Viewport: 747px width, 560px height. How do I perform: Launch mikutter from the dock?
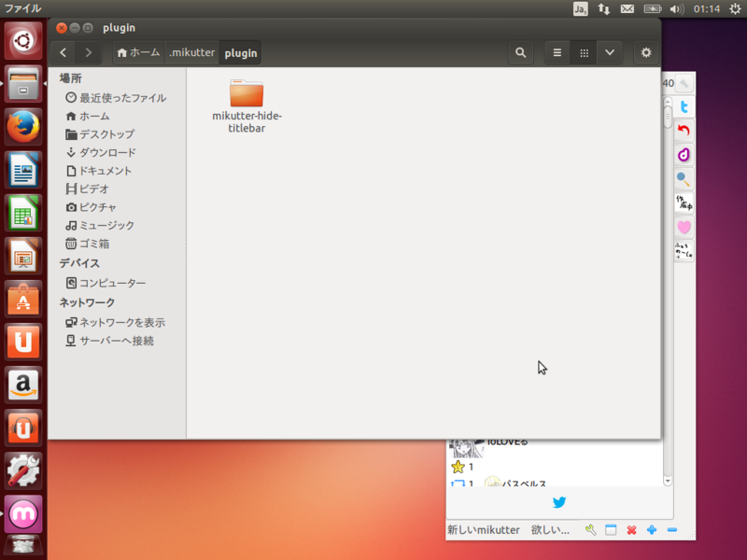pos(21,515)
